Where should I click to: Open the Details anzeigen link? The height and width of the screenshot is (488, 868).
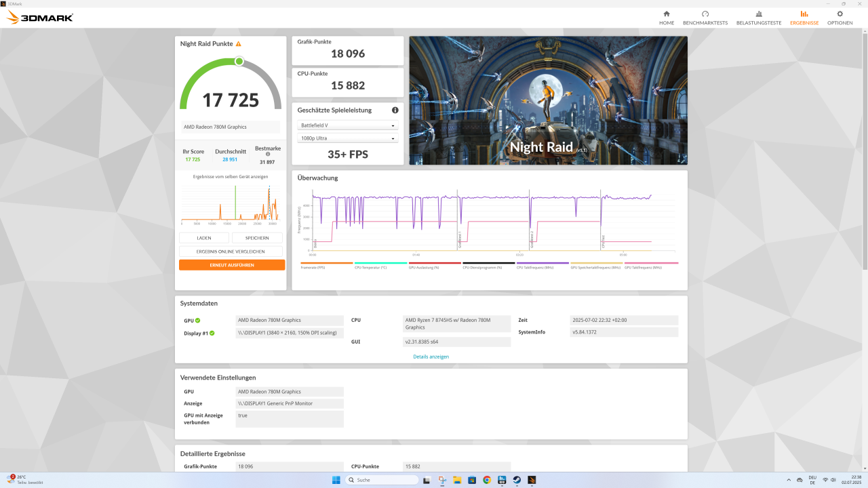tap(431, 357)
